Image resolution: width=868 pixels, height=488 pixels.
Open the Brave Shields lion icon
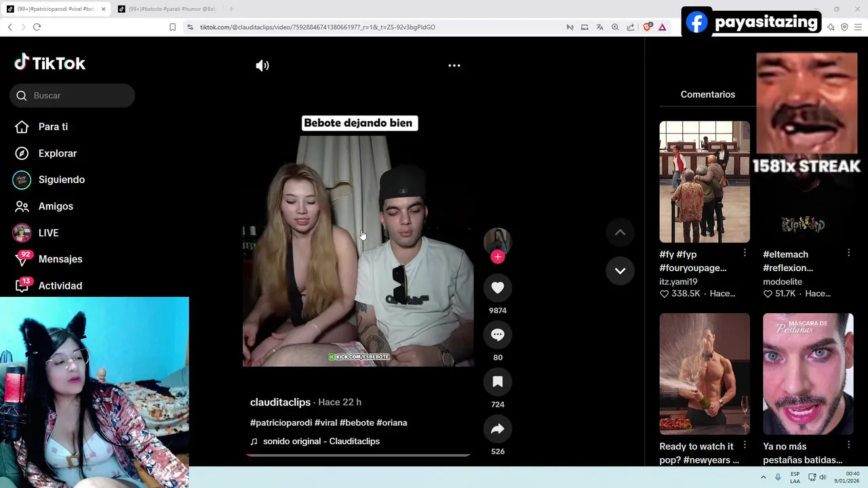(647, 27)
